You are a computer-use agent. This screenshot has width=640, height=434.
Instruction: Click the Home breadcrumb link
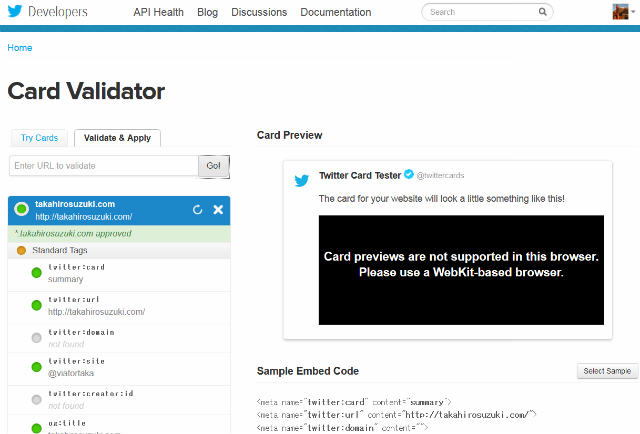tap(20, 48)
